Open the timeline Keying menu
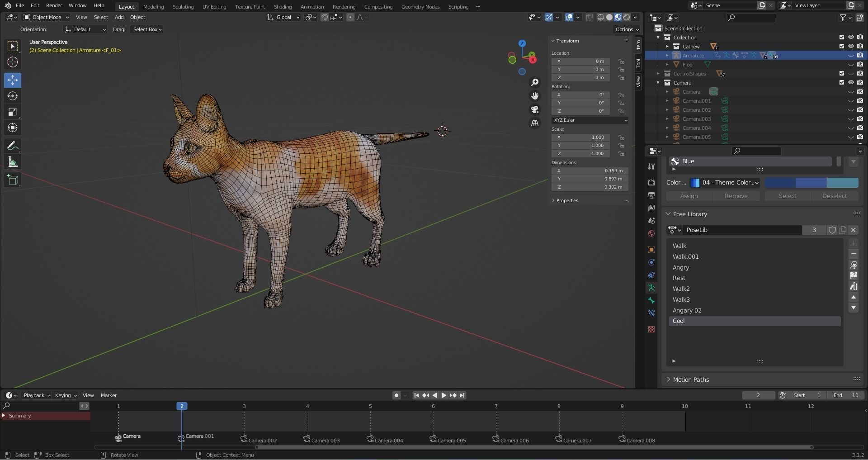 pos(66,395)
